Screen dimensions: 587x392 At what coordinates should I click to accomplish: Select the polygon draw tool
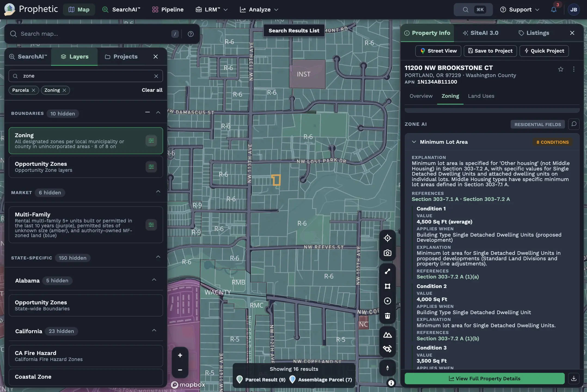(x=387, y=286)
